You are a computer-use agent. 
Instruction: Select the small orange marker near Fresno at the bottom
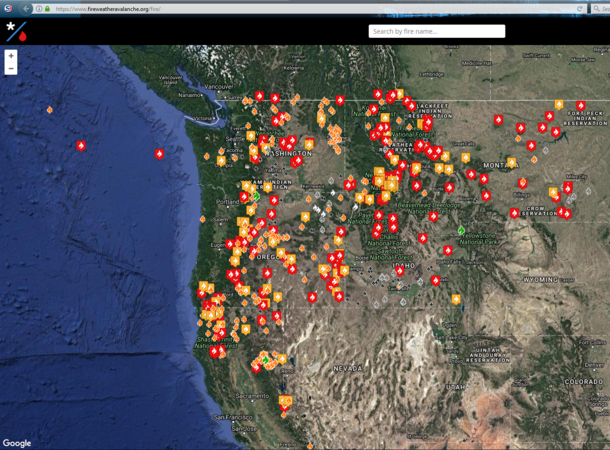point(310,446)
